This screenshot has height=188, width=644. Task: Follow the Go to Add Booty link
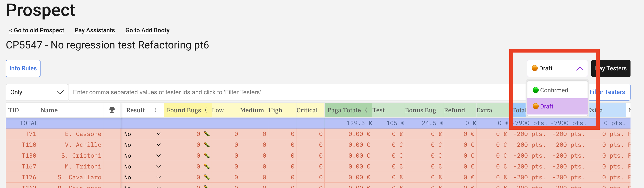click(148, 30)
